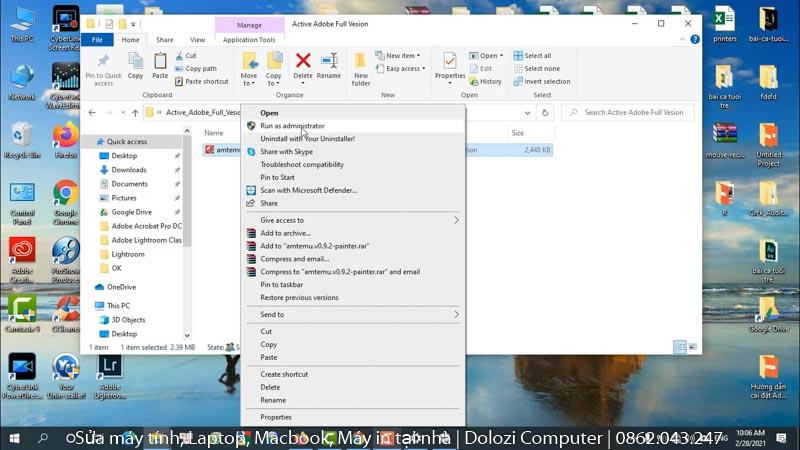Click the Delete icon in Organize group
This screenshot has height=450, width=800.
(x=303, y=65)
